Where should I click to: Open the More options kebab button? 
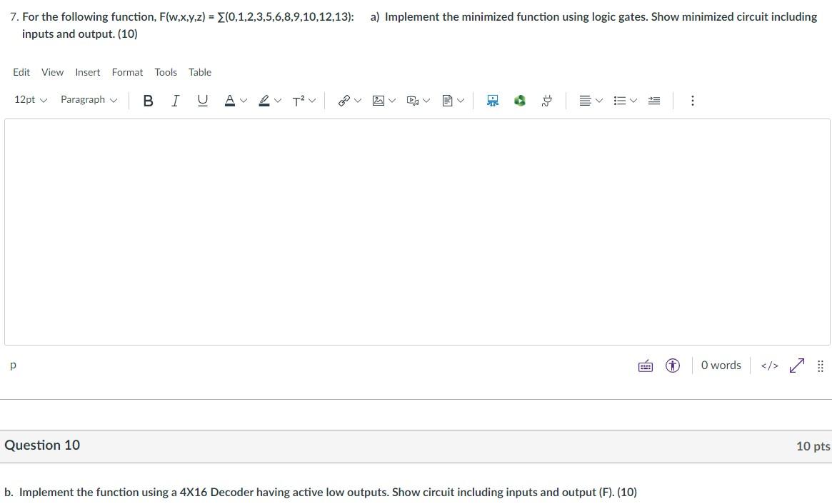coord(692,101)
